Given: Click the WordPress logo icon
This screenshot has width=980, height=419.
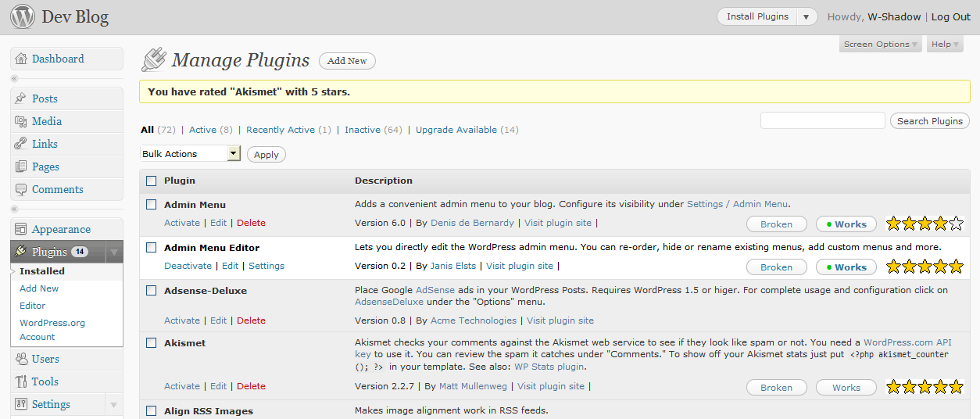Looking at the screenshot, I should (22, 16).
